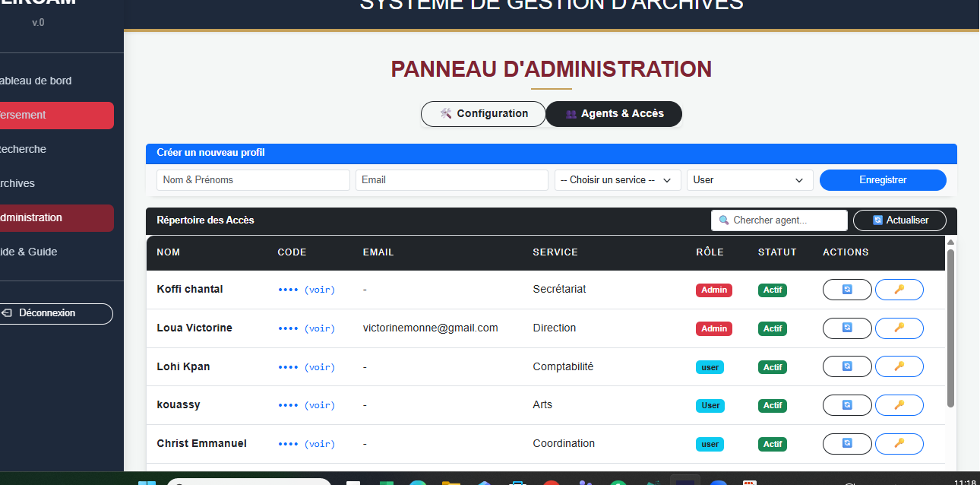Screen dimensions: 980x485
Task: Click the Actif status of kouassy
Action: click(x=773, y=405)
